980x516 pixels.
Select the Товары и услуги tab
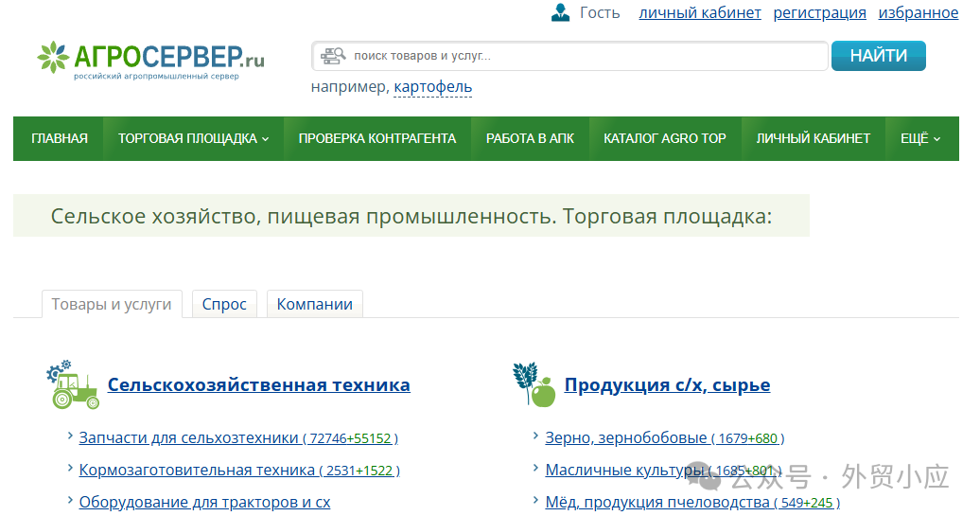point(112,304)
